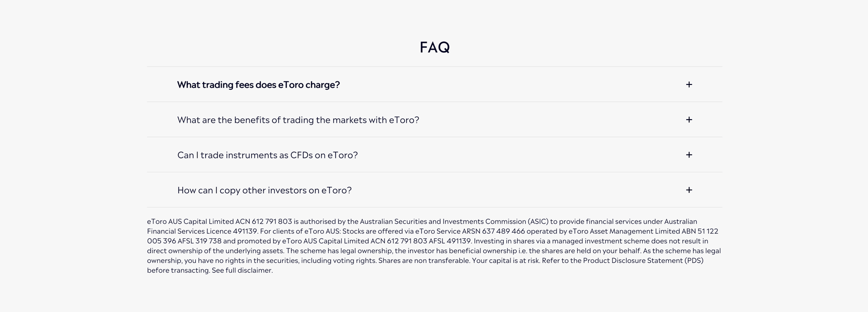
Task: Click the 'eToro AUS Capital Limited ACN' opening text
Action: click(198, 222)
